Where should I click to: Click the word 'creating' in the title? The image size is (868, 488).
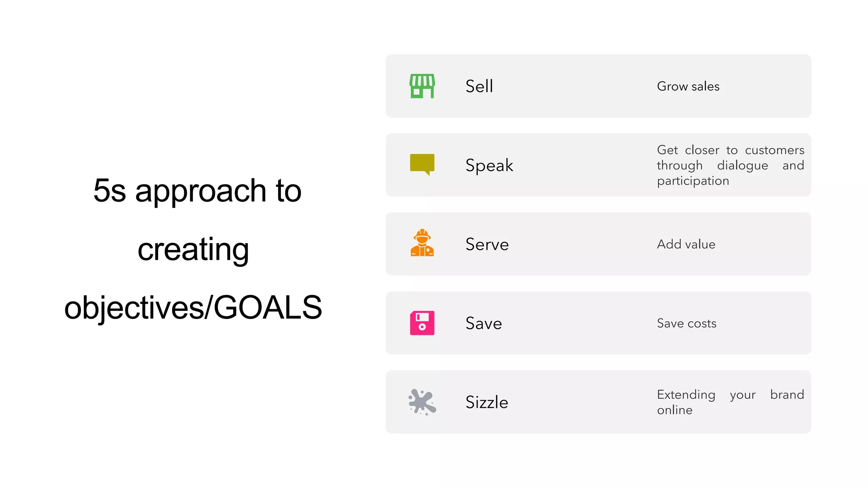(193, 249)
